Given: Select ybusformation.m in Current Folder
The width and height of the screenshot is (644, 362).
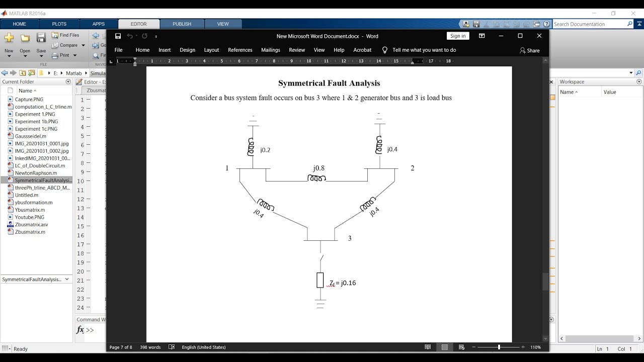Looking at the screenshot, I should (34, 203).
